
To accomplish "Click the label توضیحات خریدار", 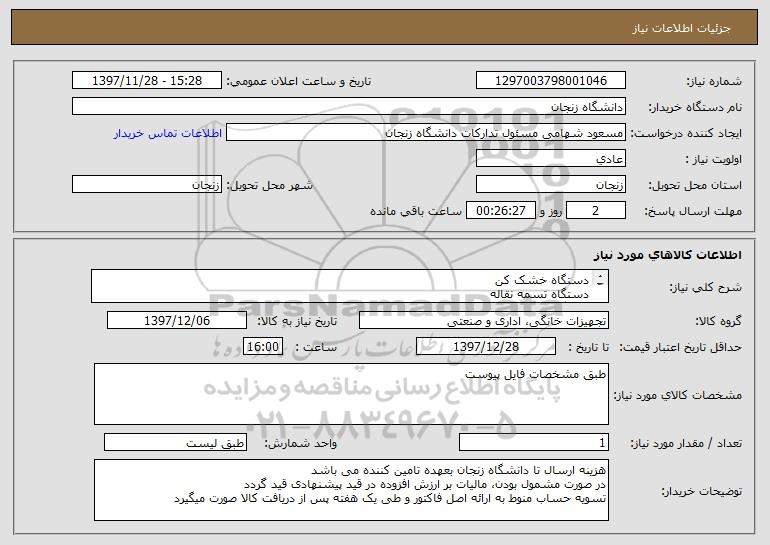I will 702,491.
